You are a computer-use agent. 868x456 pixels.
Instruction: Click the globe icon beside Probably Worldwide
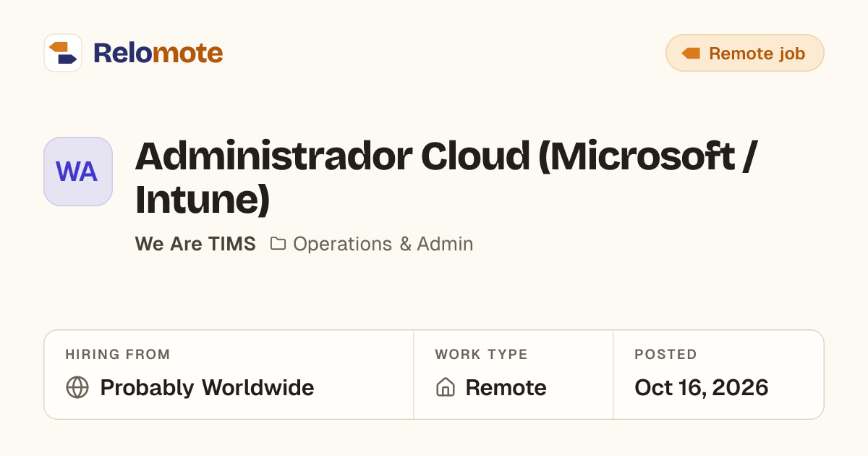[x=77, y=387]
